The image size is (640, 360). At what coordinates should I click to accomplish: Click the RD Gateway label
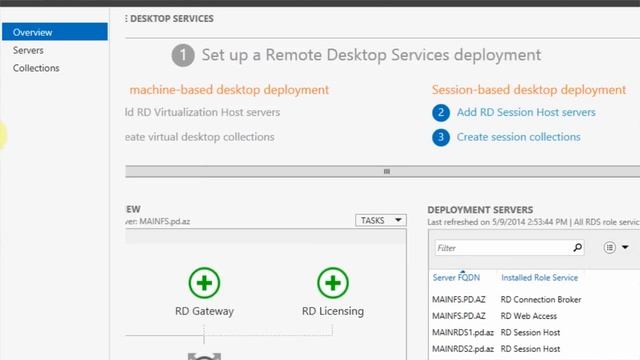[x=204, y=311]
